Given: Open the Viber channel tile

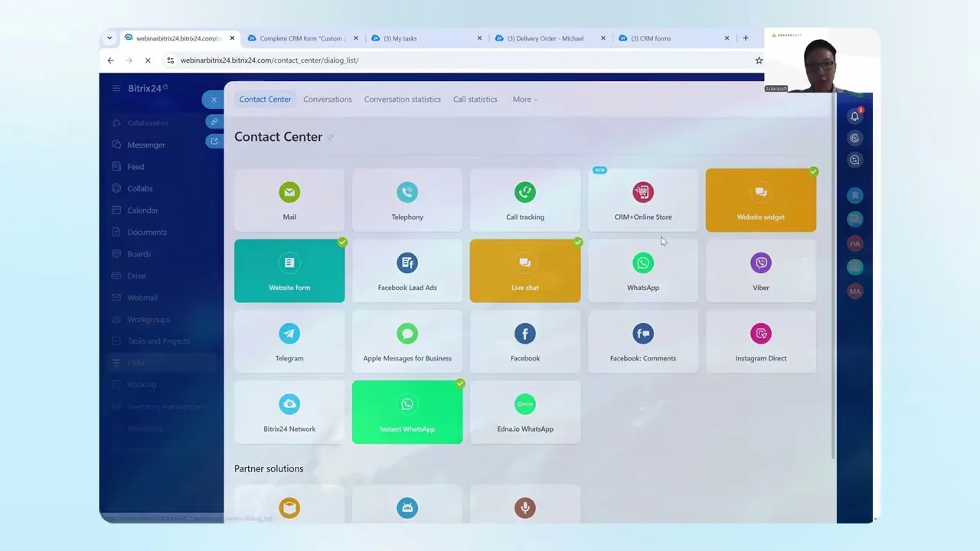Looking at the screenshot, I should (x=761, y=271).
